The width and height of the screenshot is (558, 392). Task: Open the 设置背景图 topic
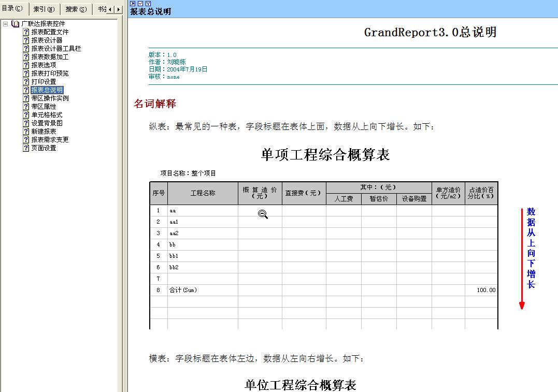click(x=47, y=123)
